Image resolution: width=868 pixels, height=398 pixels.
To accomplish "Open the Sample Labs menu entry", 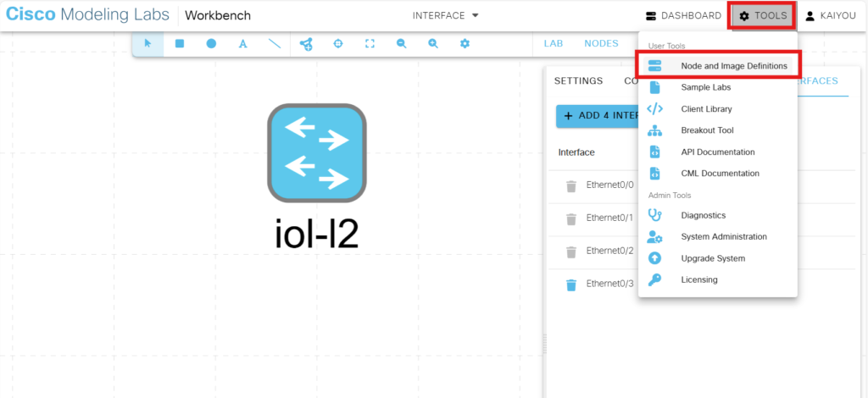I will [717, 87].
